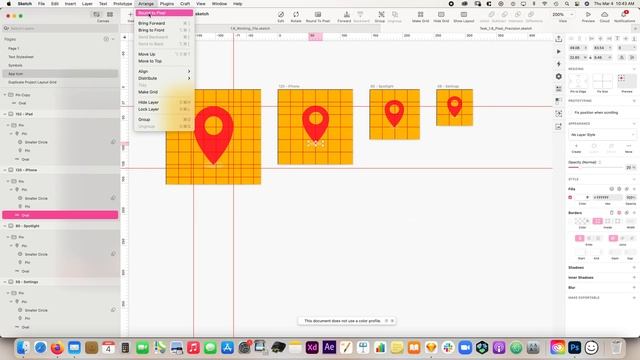Open Notifications bell in toolbar
This screenshot has width=640, height=360.
(624, 15)
